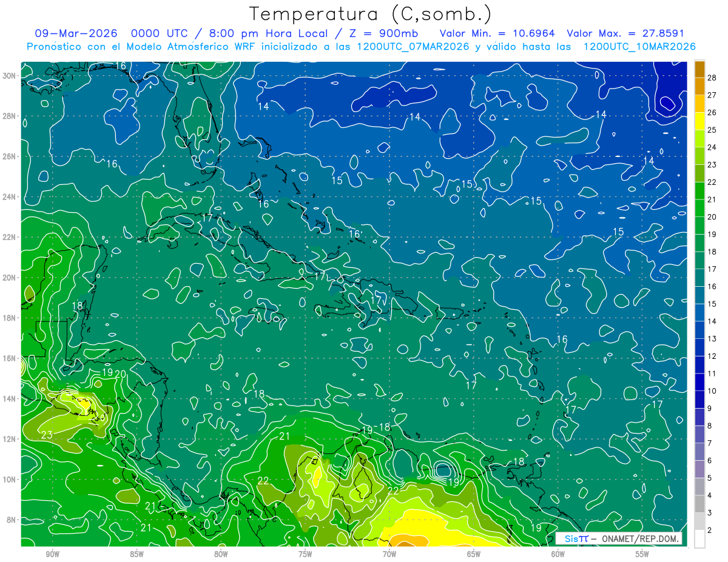Click the dark blue swatch between 10 and 11
The image size is (728, 562).
pos(699,382)
